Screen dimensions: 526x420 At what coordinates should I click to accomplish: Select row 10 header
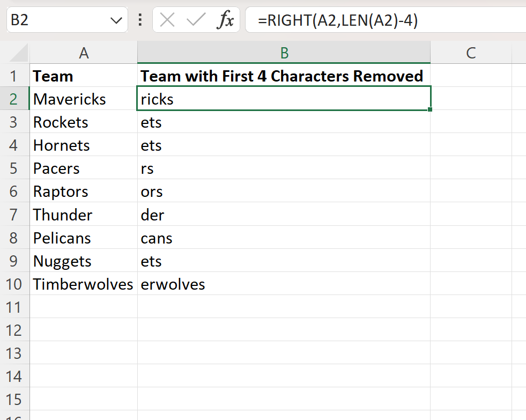[15, 284]
